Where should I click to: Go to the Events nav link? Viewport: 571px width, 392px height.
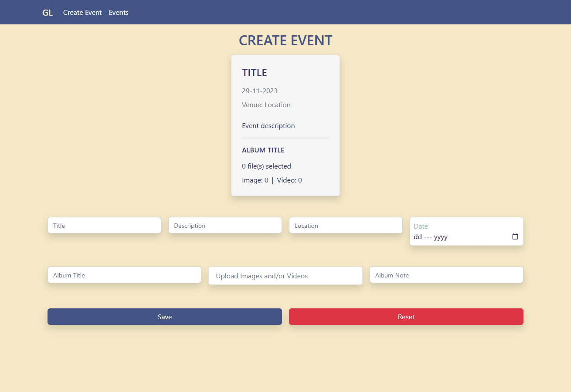pos(119,13)
